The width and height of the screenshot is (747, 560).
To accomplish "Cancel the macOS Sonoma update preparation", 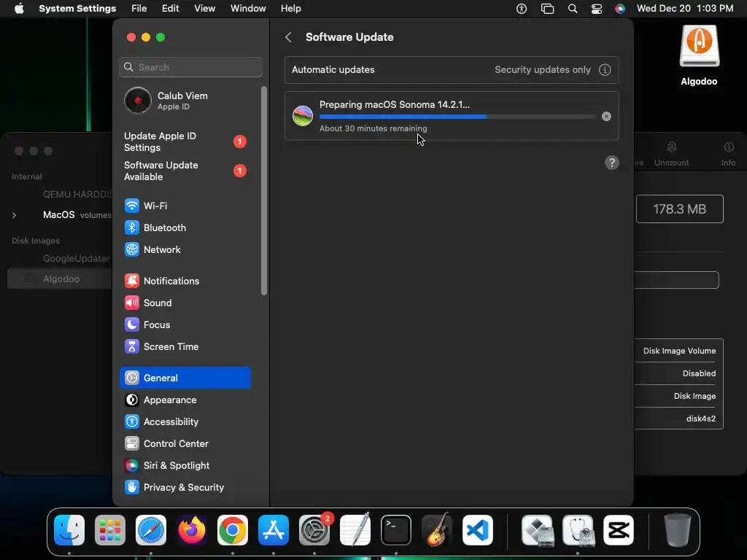I will click(606, 116).
